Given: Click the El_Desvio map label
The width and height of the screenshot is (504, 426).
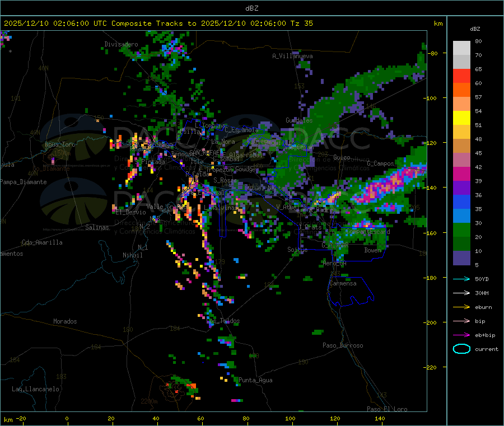Looking at the screenshot, I should click(x=130, y=212).
